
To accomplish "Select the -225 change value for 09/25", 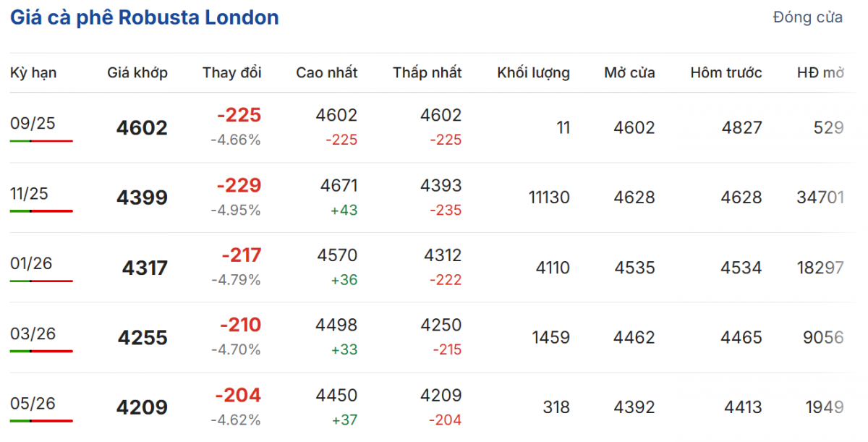I will (239, 115).
